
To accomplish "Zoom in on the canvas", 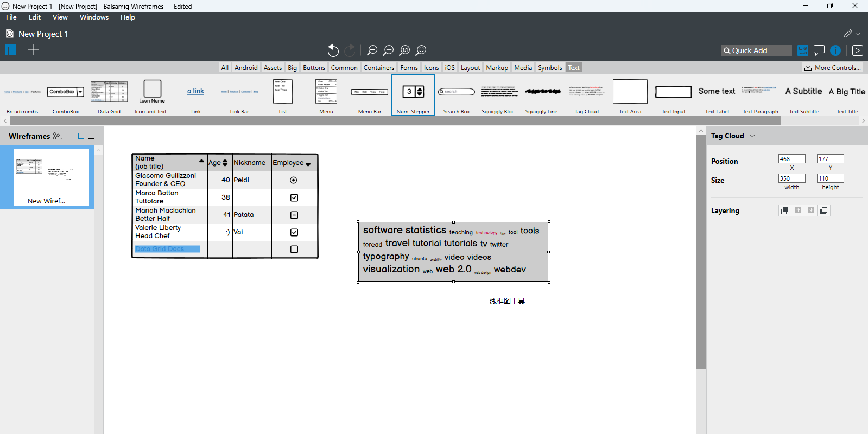I will (388, 50).
